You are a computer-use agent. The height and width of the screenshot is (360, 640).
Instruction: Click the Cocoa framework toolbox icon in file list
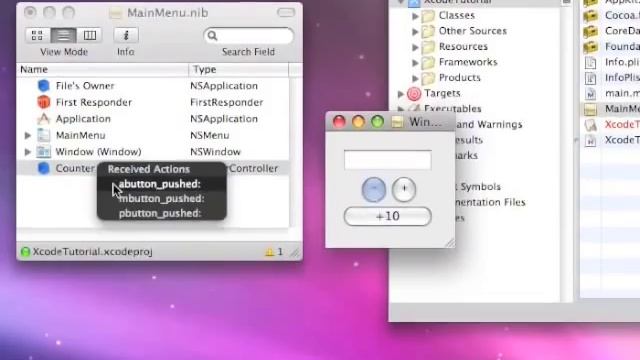click(x=591, y=16)
